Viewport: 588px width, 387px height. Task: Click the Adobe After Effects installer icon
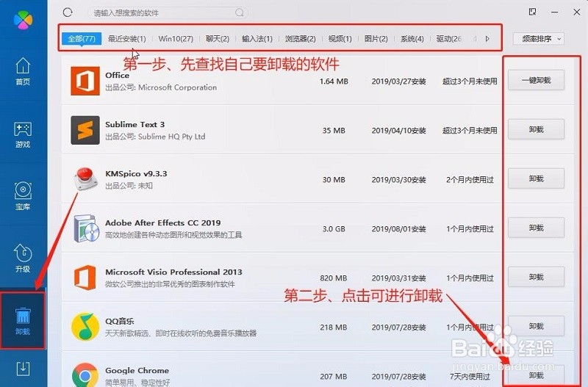coord(86,228)
